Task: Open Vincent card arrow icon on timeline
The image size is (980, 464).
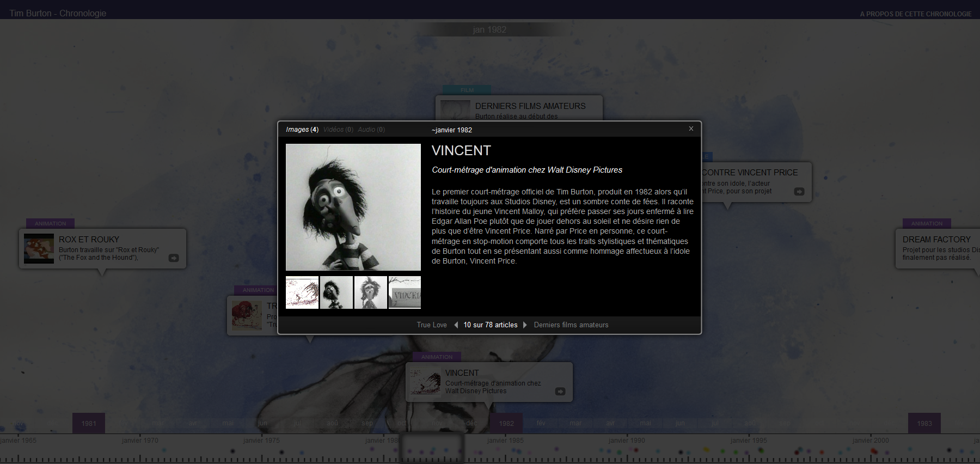Action: tap(560, 392)
